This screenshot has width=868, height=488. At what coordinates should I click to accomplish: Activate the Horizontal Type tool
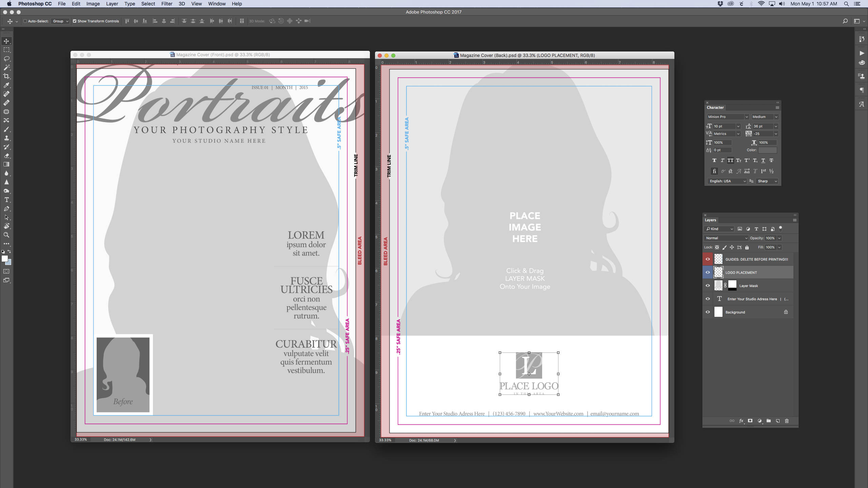(7, 200)
